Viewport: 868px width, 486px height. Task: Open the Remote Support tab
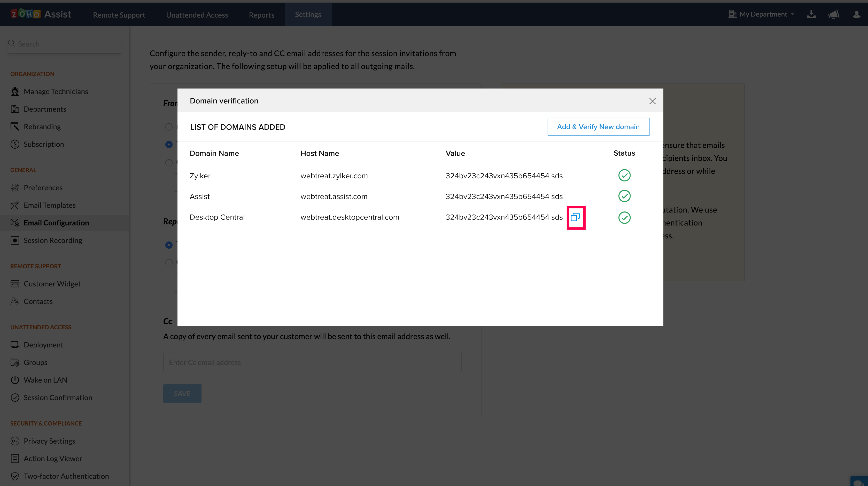coord(119,15)
